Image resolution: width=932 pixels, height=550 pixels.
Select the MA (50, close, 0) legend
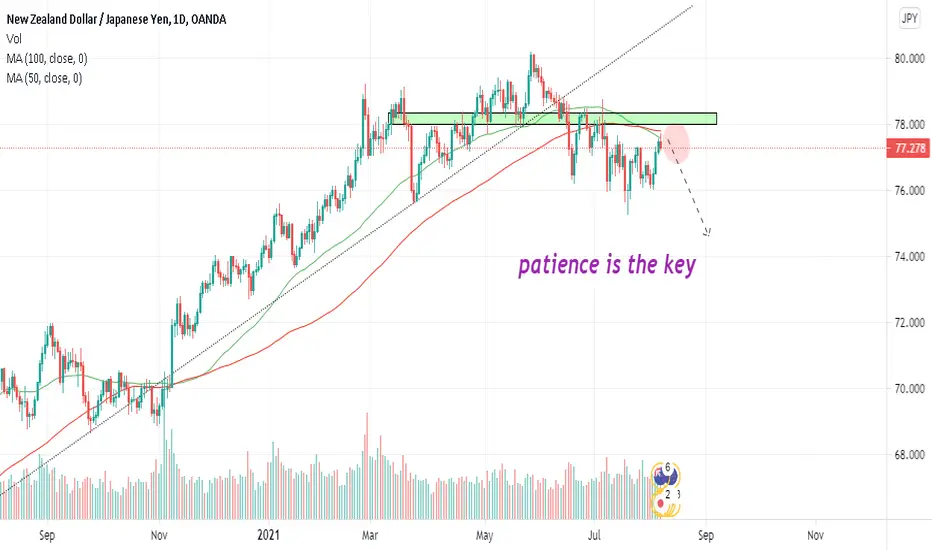coord(44,78)
